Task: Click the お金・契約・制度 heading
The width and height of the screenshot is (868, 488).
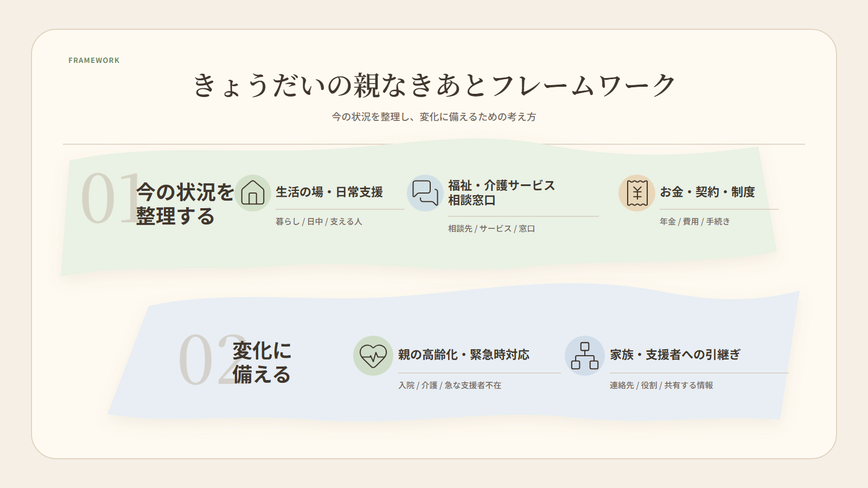Action: coord(707,192)
